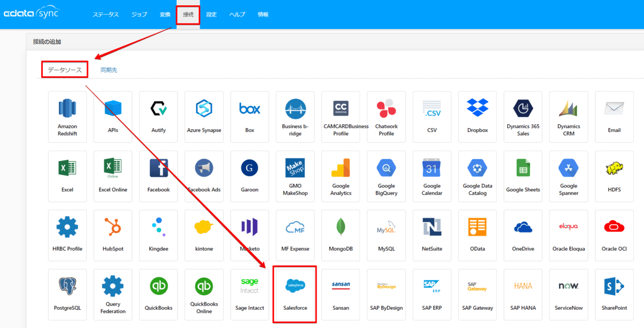Screen dimensions: 644x328
Task: Open SAP ByDesign connector
Action: (387, 295)
